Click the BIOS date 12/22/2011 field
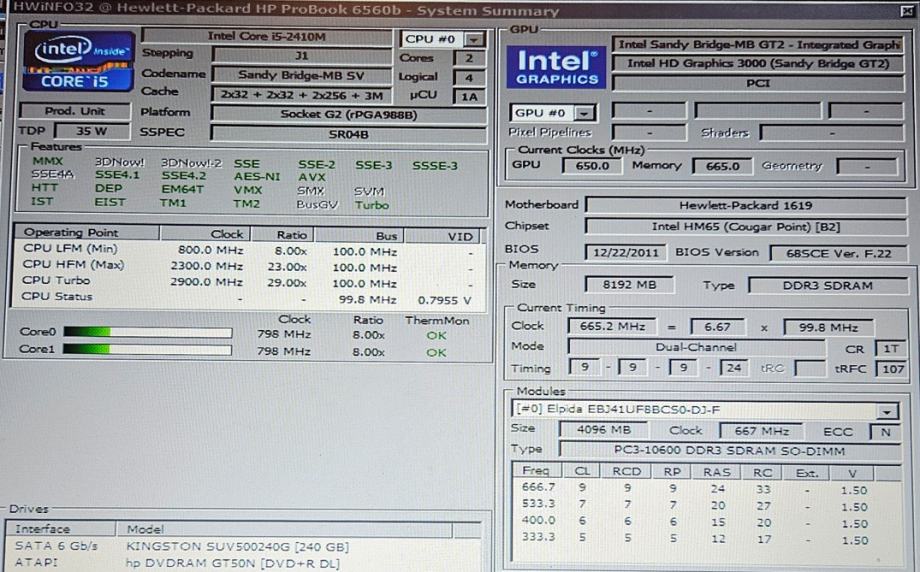 point(625,253)
